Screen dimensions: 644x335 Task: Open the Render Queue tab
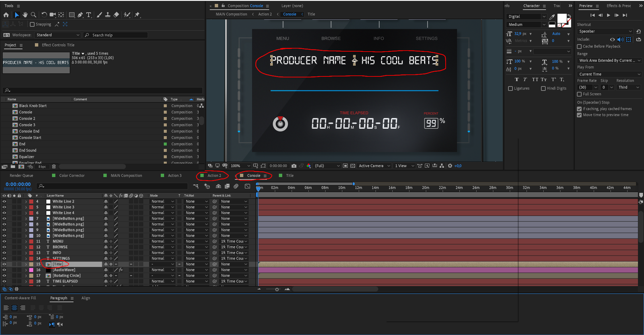21,176
